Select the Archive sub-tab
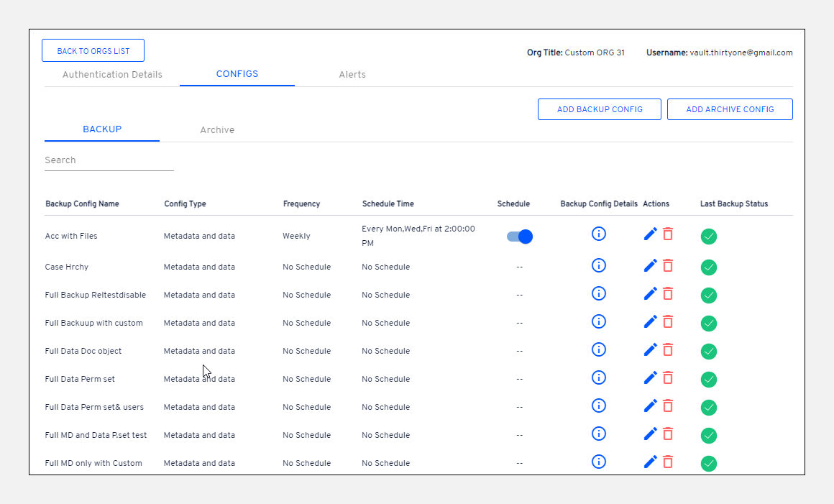The image size is (834, 504). point(217,130)
